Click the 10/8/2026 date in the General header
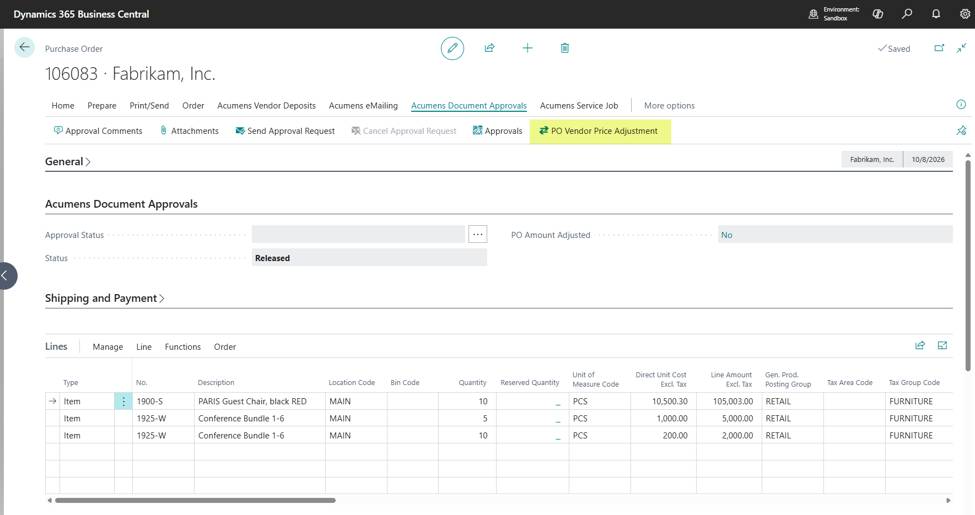The width and height of the screenshot is (975, 515). coord(928,159)
